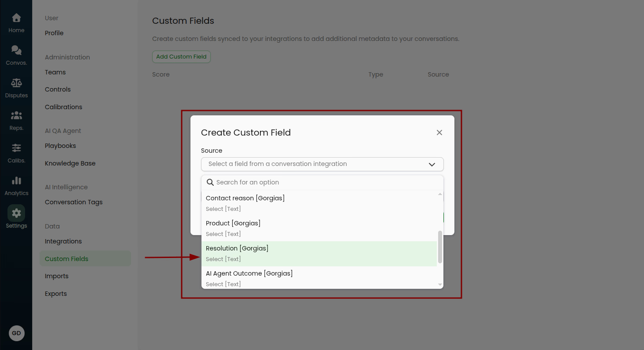Screen dimensions: 644x350
Task: Open Conversation Tags settings page
Action: tap(73, 202)
